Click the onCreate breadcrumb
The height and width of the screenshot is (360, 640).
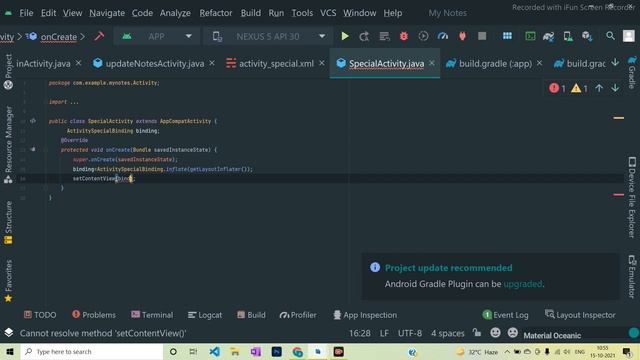58,37
